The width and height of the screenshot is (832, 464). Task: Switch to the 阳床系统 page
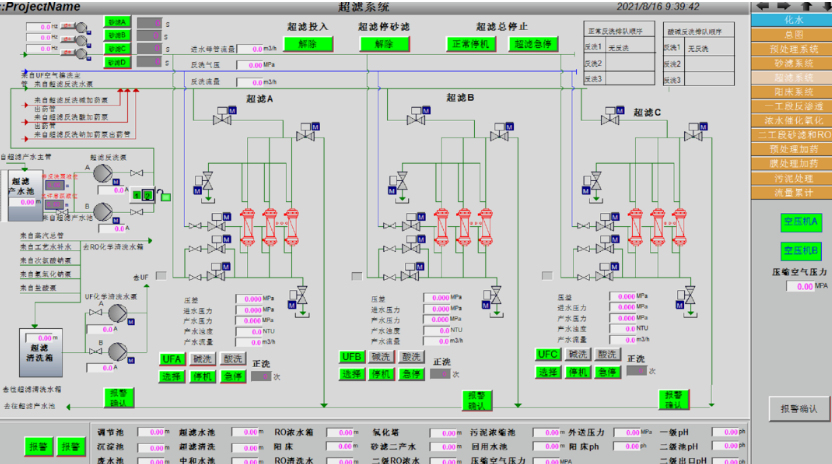pyautogui.click(x=792, y=90)
